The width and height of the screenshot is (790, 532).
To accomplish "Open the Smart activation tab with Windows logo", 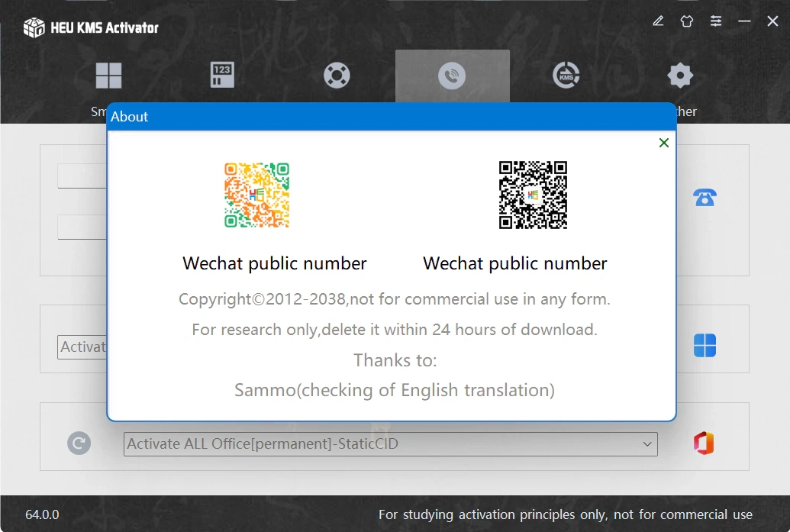I will pyautogui.click(x=108, y=76).
